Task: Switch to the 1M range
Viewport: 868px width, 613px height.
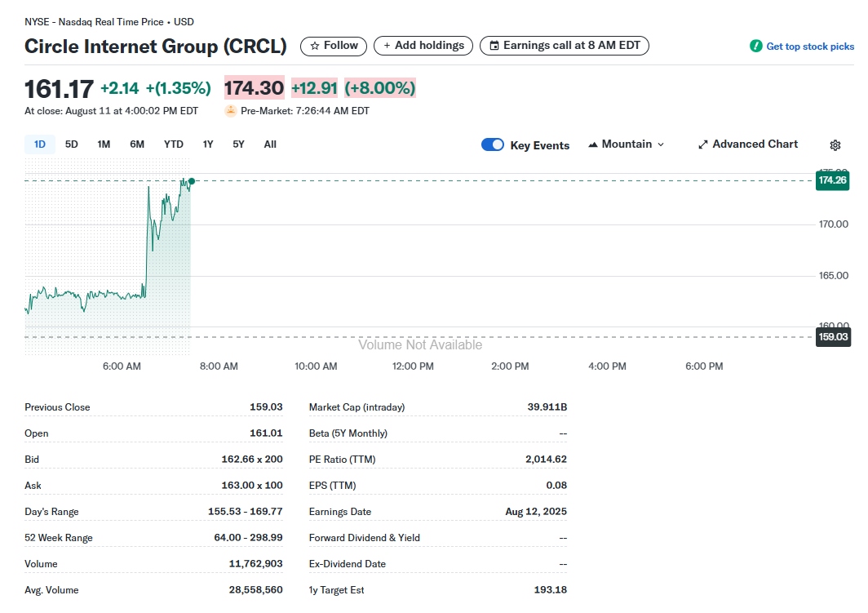Action: click(x=104, y=144)
